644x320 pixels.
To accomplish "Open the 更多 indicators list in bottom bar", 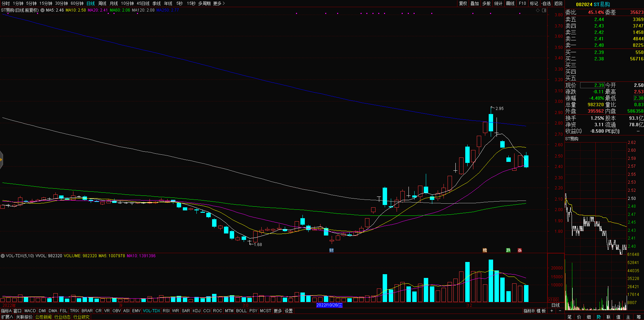I will (278, 311).
